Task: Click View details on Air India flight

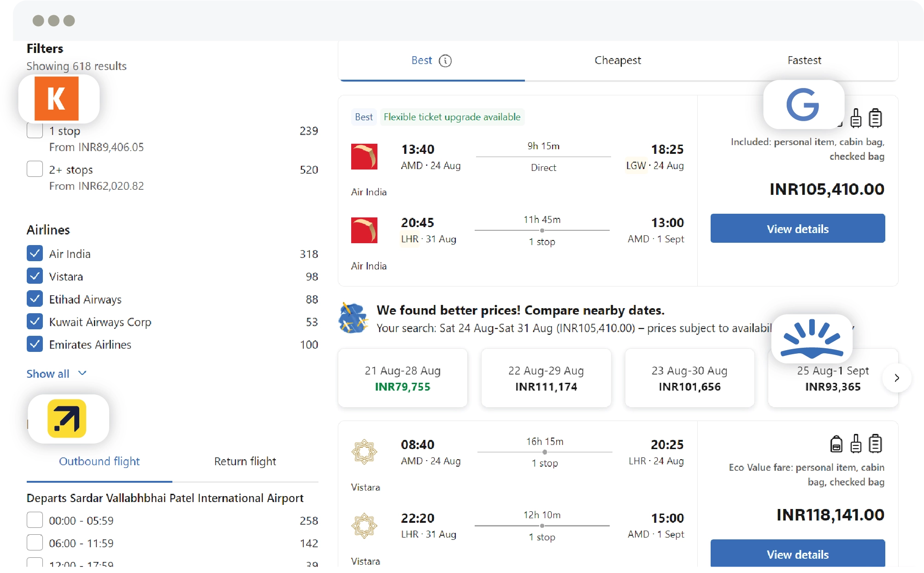Action: click(798, 228)
